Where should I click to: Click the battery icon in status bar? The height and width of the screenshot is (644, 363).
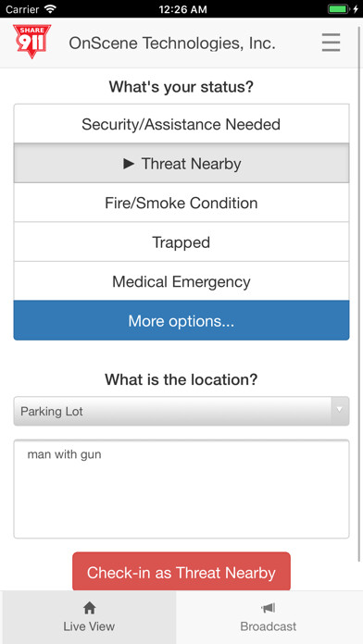point(338,9)
